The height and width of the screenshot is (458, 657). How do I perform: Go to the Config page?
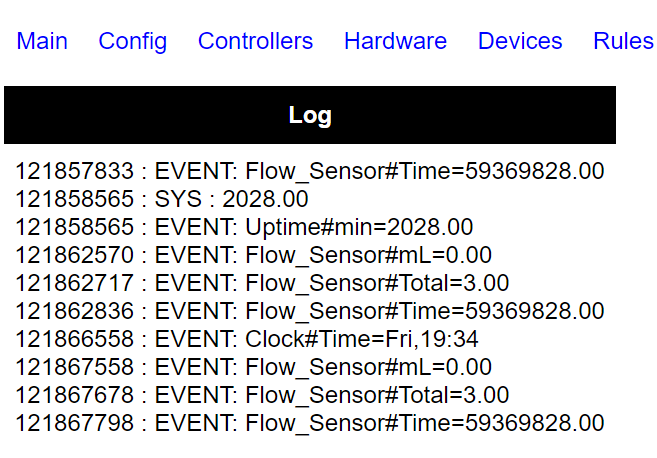(132, 42)
